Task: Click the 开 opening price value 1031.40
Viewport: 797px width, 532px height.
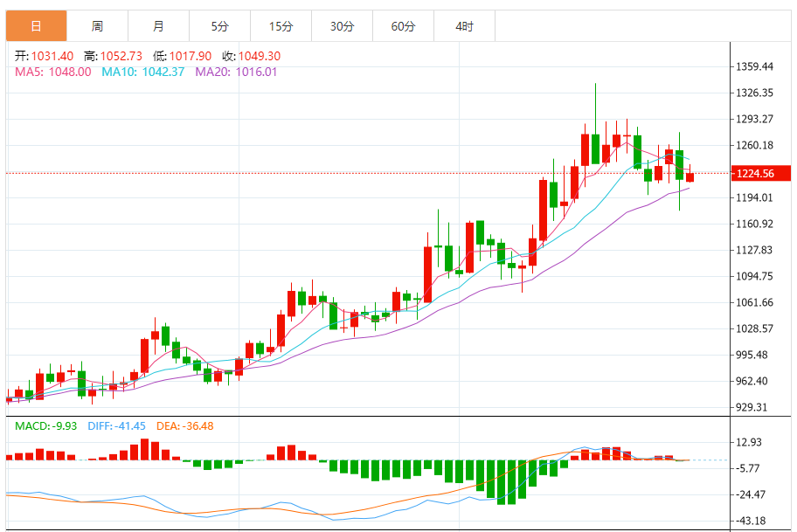Action: point(54,56)
